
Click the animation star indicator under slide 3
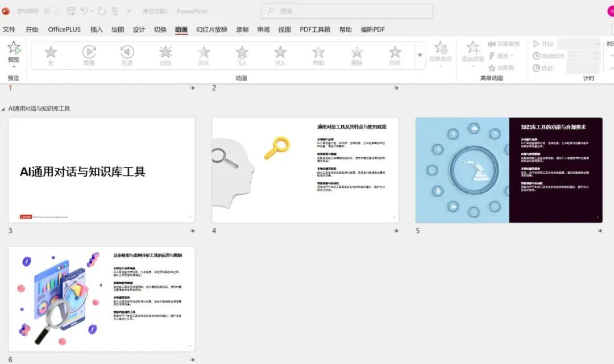[193, 231]
